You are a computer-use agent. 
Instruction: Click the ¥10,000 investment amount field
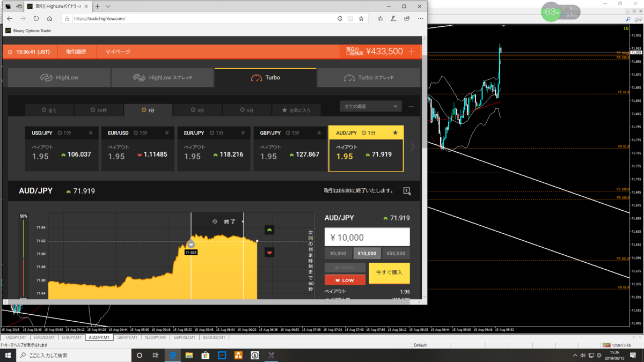(367, 237)
